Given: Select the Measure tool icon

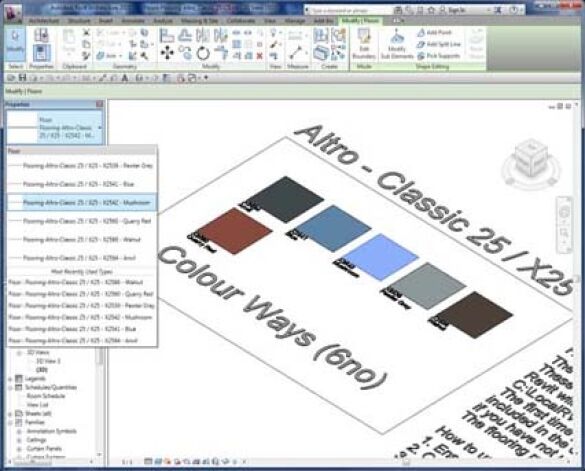Looking at the screenshot, I should pyautogui.click(x=295, y=53).
